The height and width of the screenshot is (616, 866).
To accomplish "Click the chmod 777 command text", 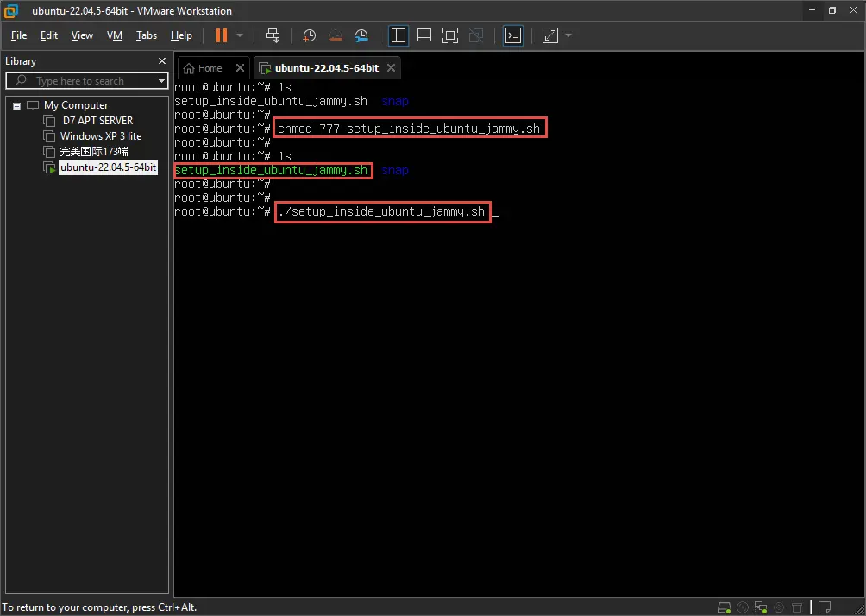I will click(409, 129).
